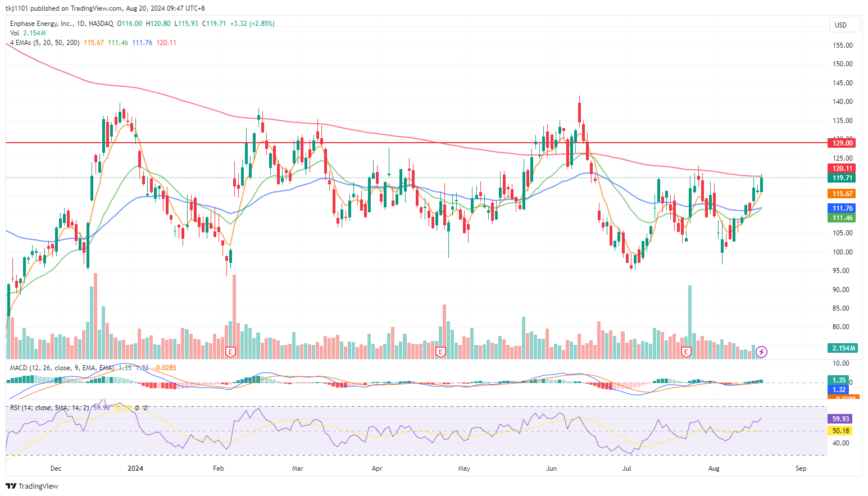Click the +3.32 (+2.85%) change value
The image size is (868, 496).
(252, 24)
